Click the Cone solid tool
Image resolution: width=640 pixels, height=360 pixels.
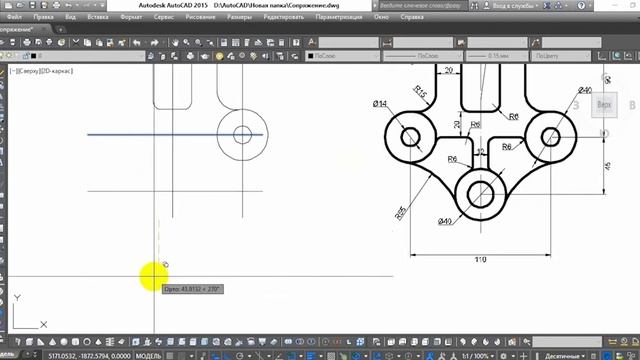click(52, 342)
